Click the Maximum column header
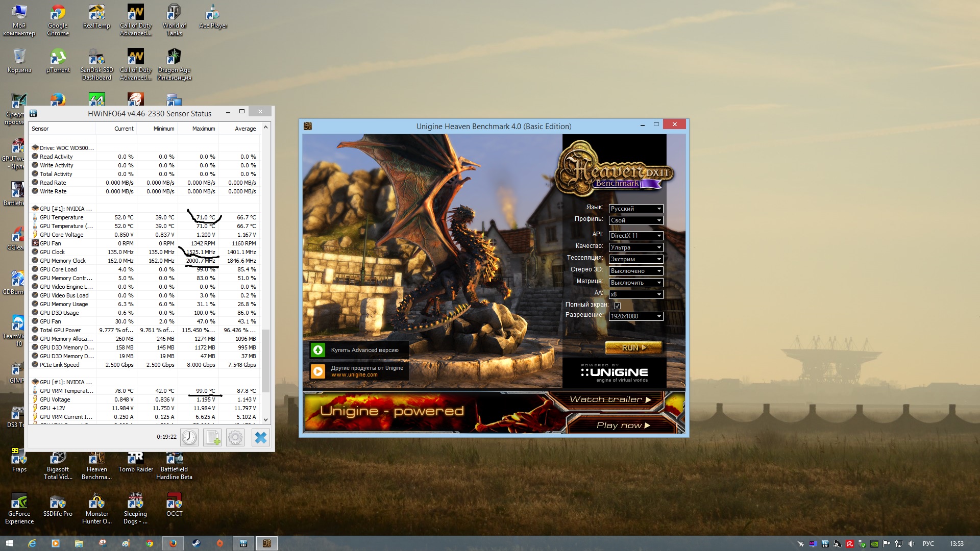This screenshot has width=980, height=551. click(x=203, y=129)
